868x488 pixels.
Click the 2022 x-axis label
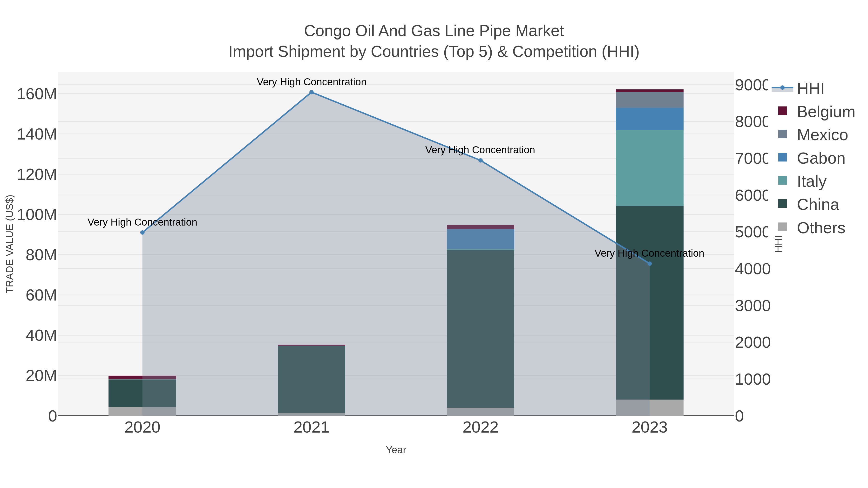tap(481, 428)
